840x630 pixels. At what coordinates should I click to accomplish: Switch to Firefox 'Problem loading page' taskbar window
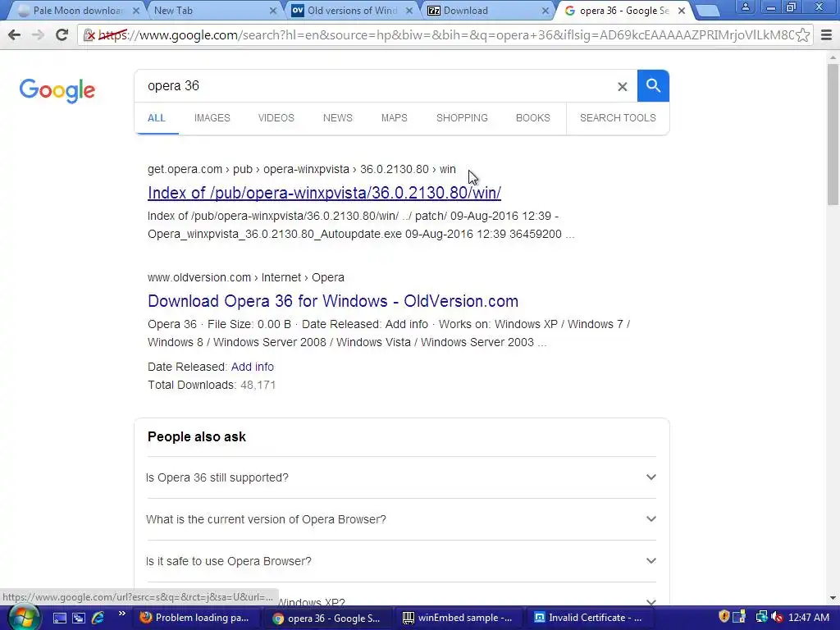coord(196,618)
